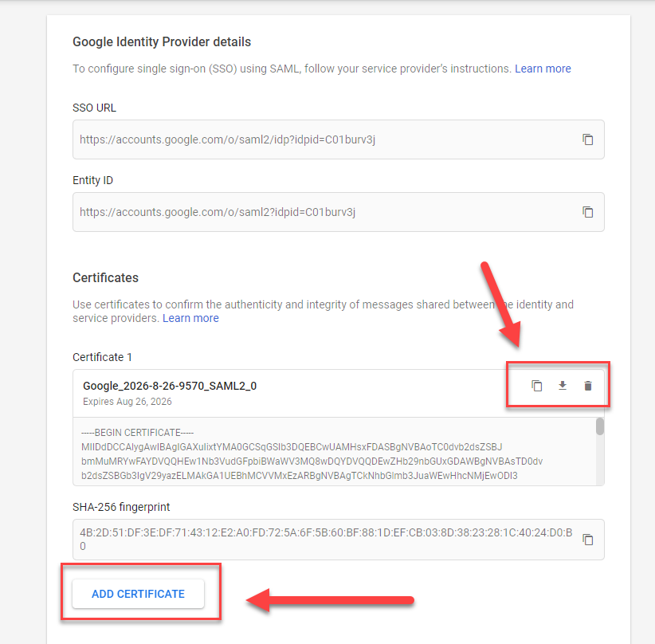Click the SHA-256 fingerprint label
This screenshot has width=655, height=644.
coord(121,508)
